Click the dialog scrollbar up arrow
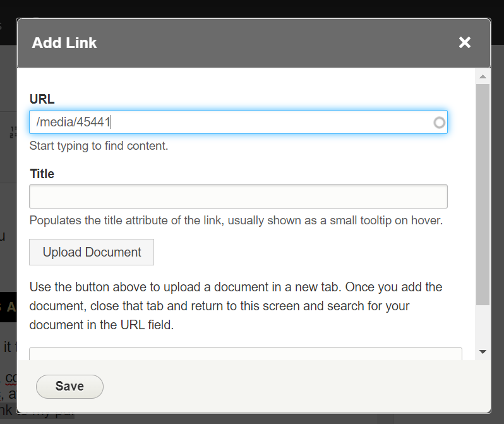Screen dimensions: 504x424 click(x=483, y=76)
